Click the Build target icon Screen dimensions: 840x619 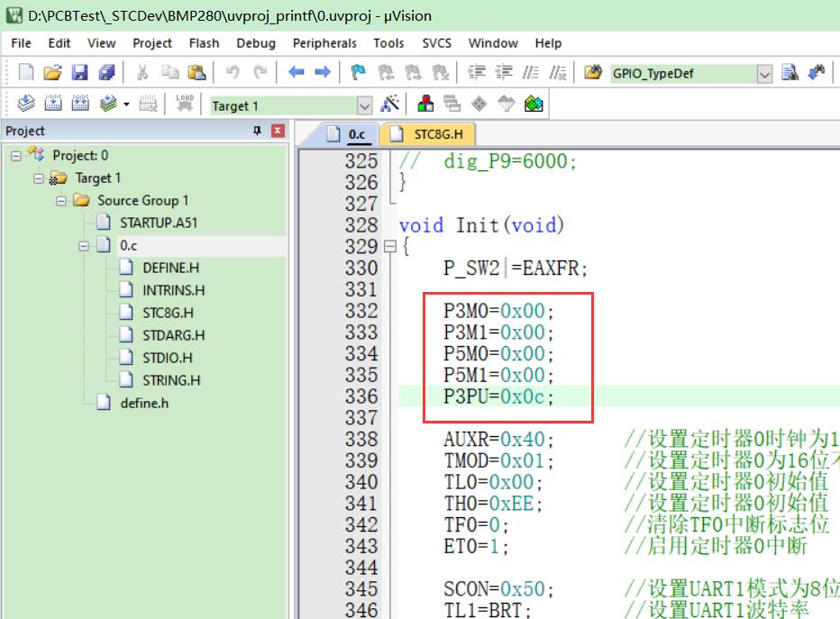[x=53, y=103]
